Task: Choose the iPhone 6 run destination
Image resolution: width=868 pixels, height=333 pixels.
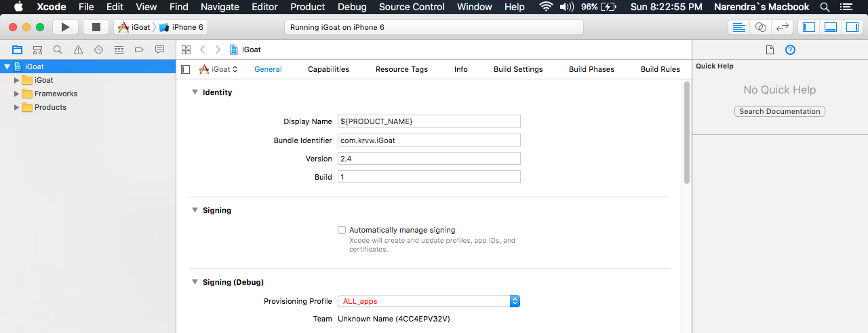Action: (182, 27)
